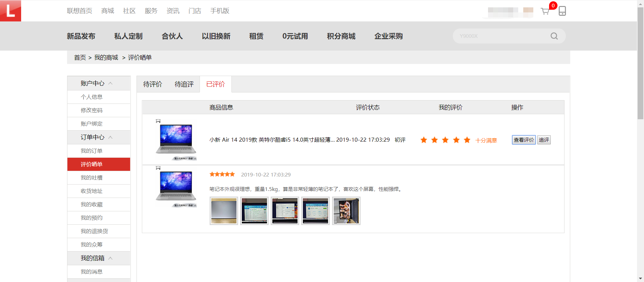Go to 租赁 page
Screen dimensions: 644x282
click(x=256, y=36)
